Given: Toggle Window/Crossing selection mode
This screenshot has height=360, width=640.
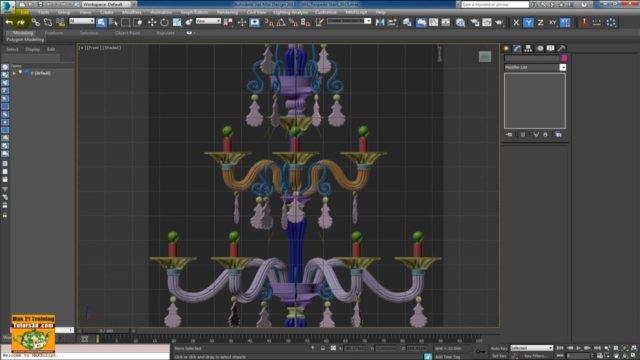Looking at the screenshot, I should tap(138, 22).
